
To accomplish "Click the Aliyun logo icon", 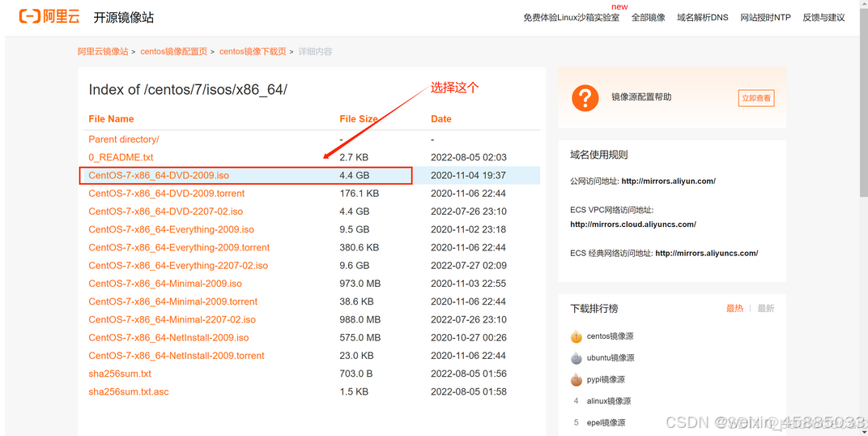I will pyautogui.click(x=49, y=16).
